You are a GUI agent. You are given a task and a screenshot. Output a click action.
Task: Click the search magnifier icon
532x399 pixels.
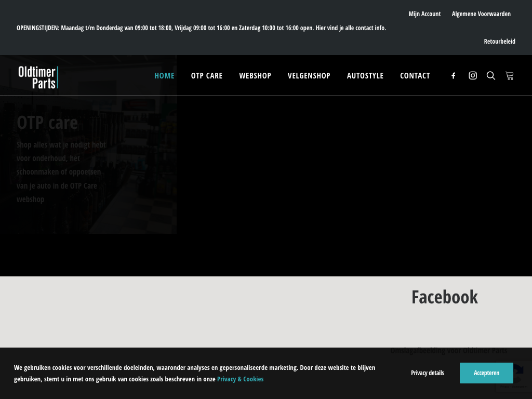click(491, 76)
